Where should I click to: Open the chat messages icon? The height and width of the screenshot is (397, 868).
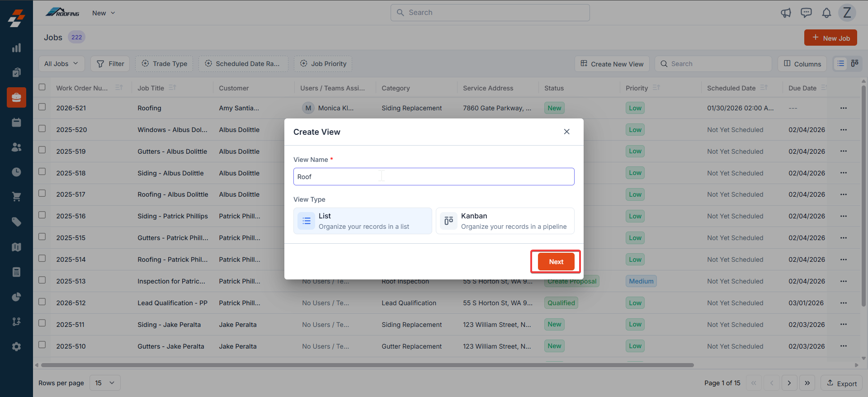[806, 13]
